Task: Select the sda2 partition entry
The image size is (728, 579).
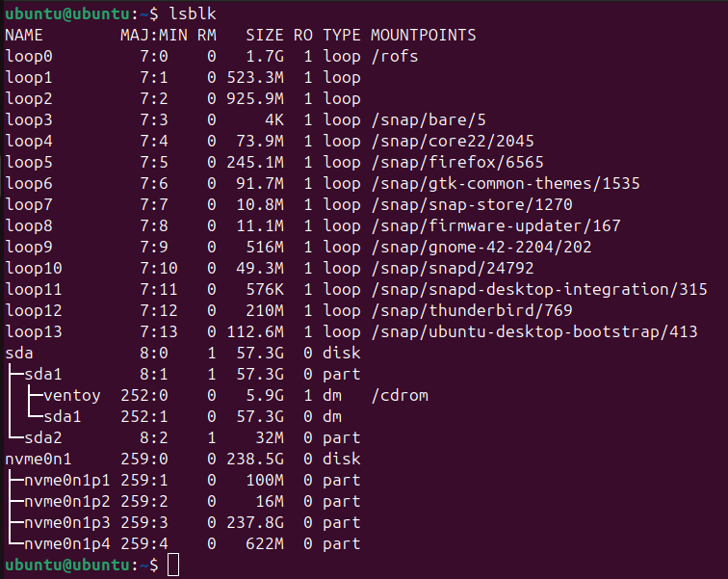Action: (x=44, y=437)
